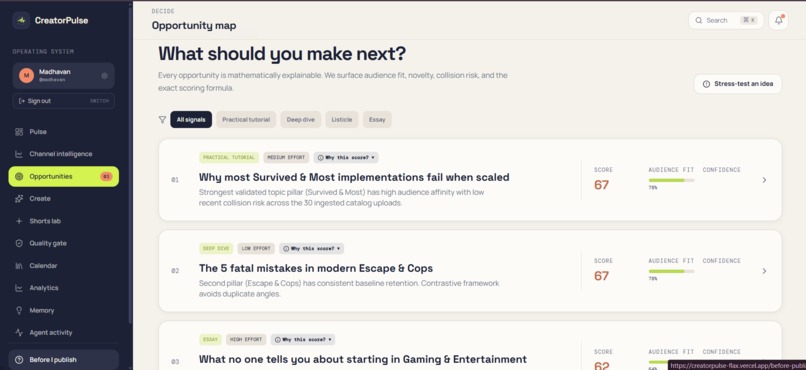Click the Before I publish button
806x370 pixels.
pos(64,360)
